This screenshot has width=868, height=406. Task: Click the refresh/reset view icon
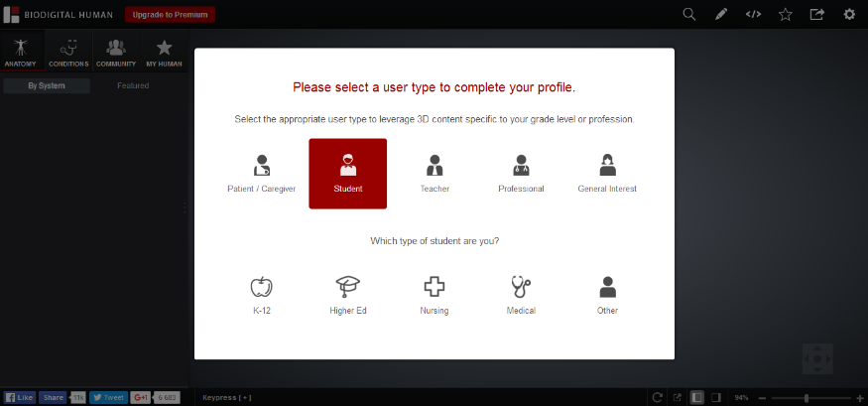click(657, 397)
